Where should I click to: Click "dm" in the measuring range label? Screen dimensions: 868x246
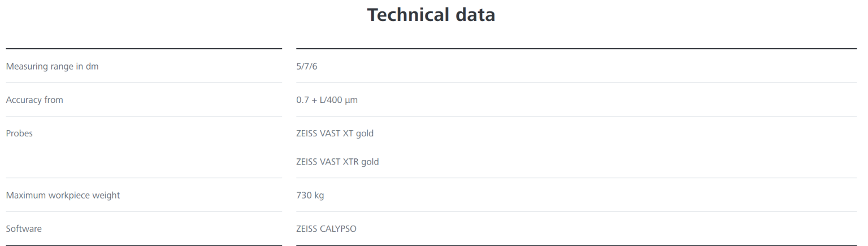pyautogui.click(x=85, y=66)
